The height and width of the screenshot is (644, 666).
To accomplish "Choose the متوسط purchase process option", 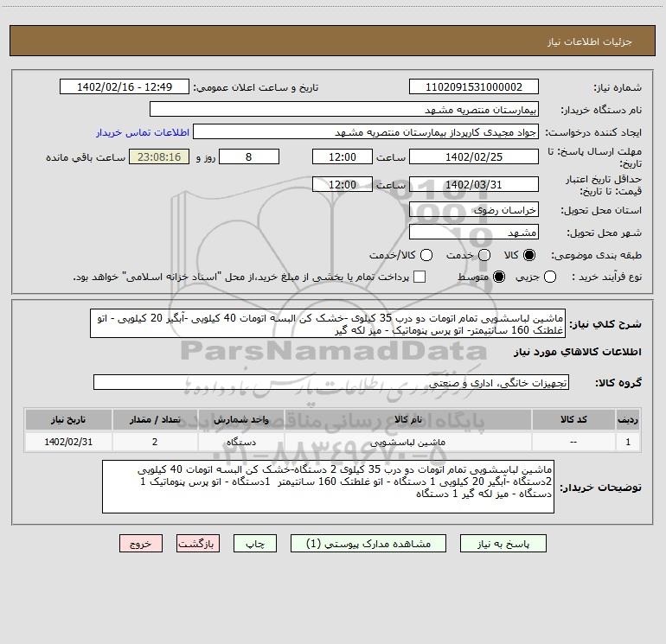I will tap(499, 277).
